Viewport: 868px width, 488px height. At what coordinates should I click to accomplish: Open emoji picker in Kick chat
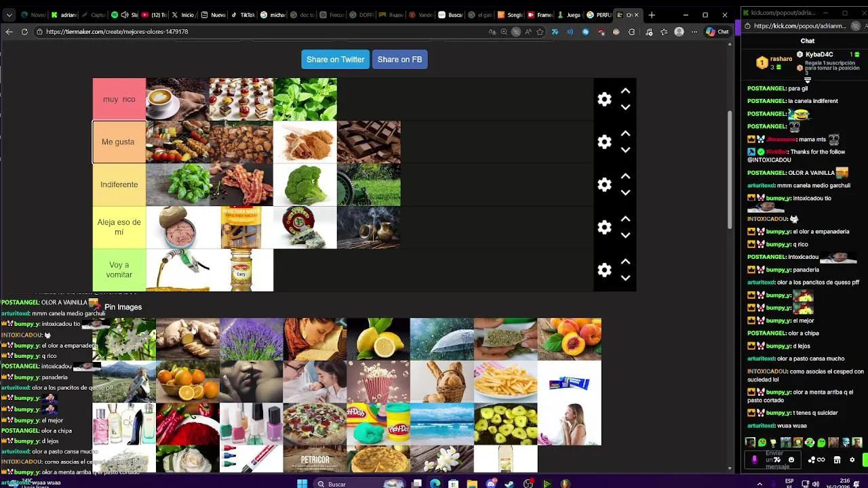[791, 460]
